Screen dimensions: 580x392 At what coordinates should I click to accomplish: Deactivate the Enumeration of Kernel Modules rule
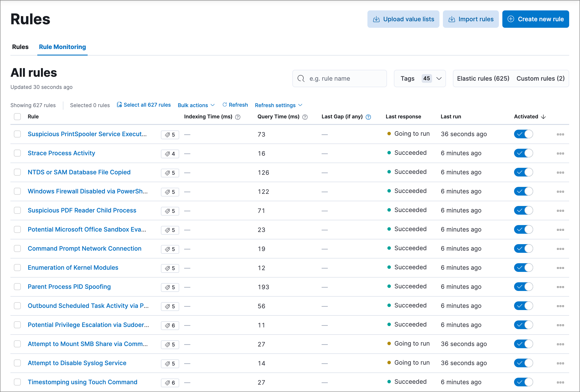click(523, 268)
